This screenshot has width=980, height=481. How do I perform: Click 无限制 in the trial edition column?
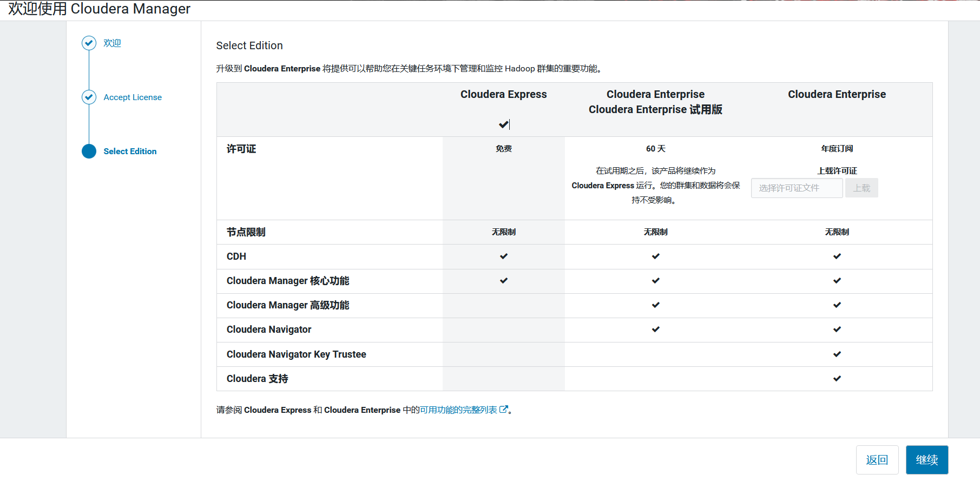(656, 232)
